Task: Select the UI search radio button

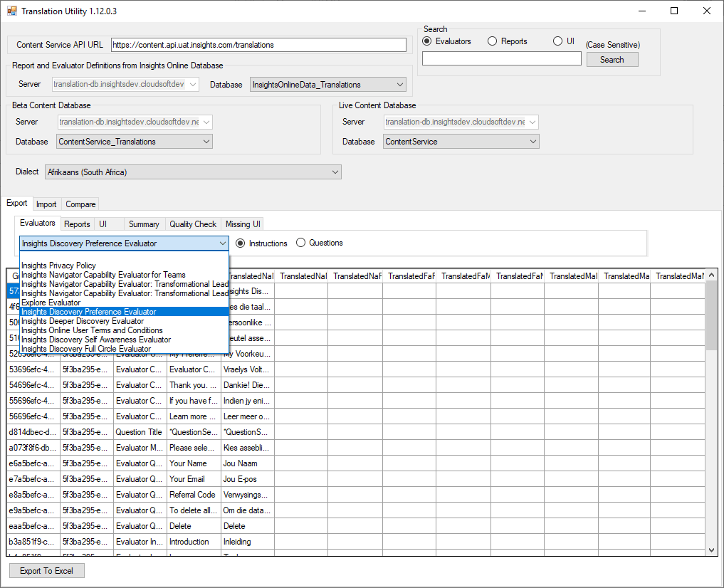Action: tap(558, 41)
